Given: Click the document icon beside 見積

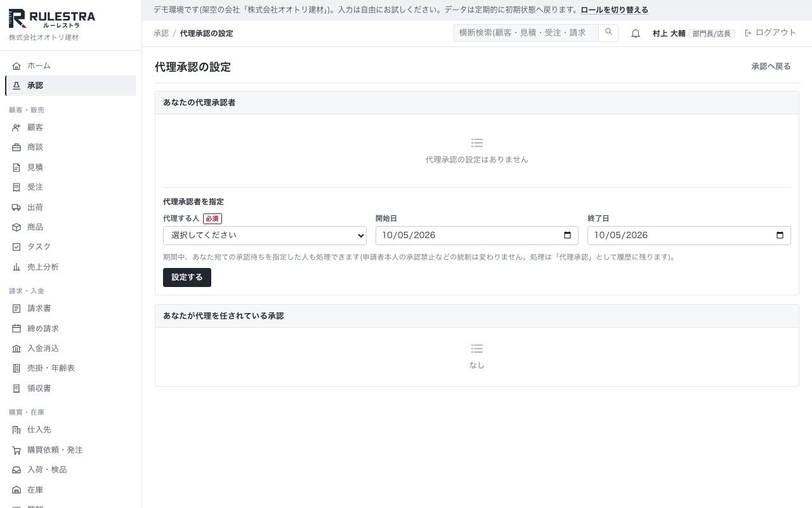Looking at the screenshot, I should coord(16,168).
